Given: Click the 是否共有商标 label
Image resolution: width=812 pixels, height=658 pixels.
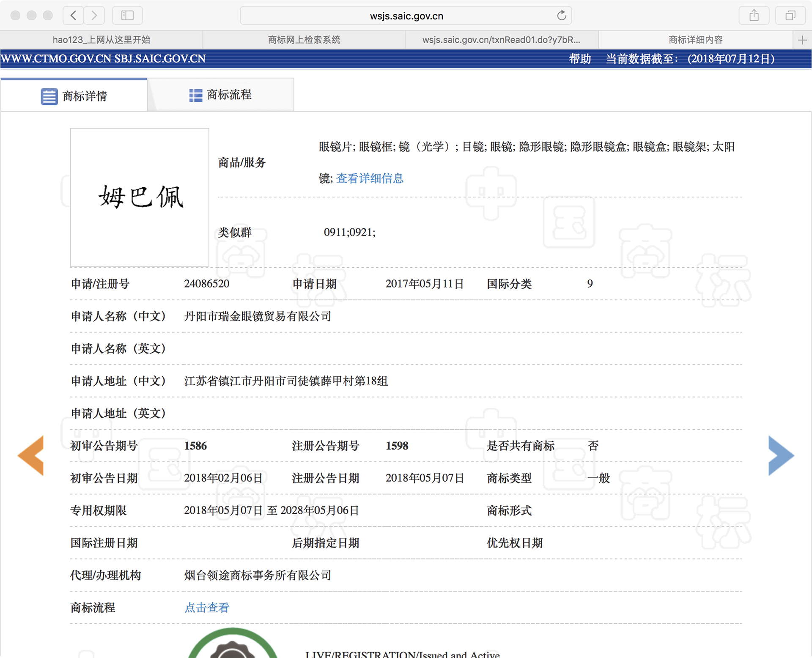Looking at the screenshot, I should point(521,446).
